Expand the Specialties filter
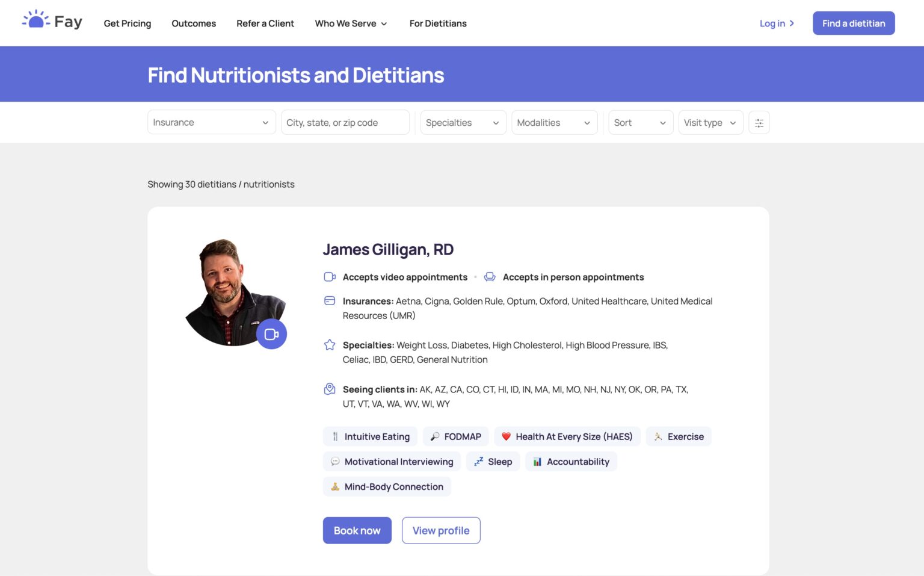 pyautogui.click(x=463, y=123)
